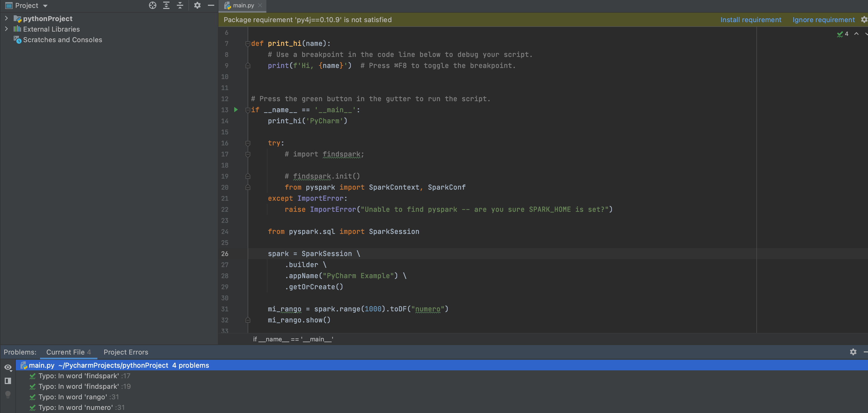Click .getOrCreate() on line 29
Image resolution: width=868 pixels, height=413 pixels.
click(314, 287)
